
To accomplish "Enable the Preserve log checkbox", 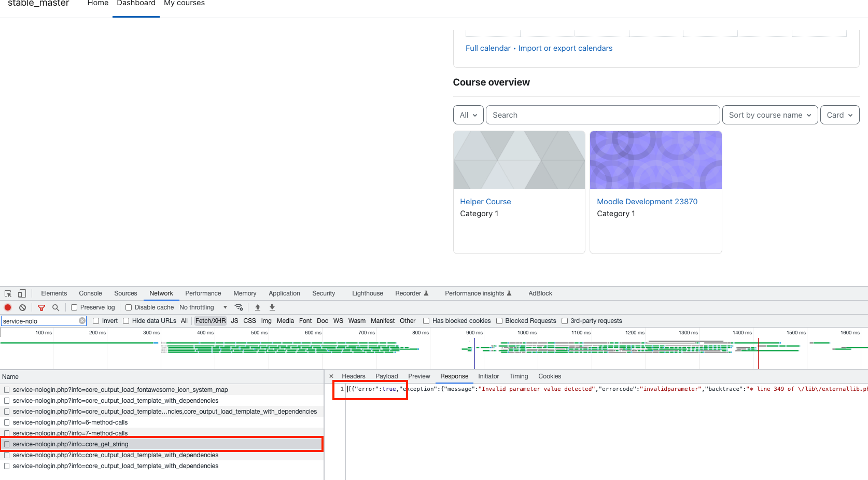I will (x=74, y=307).
